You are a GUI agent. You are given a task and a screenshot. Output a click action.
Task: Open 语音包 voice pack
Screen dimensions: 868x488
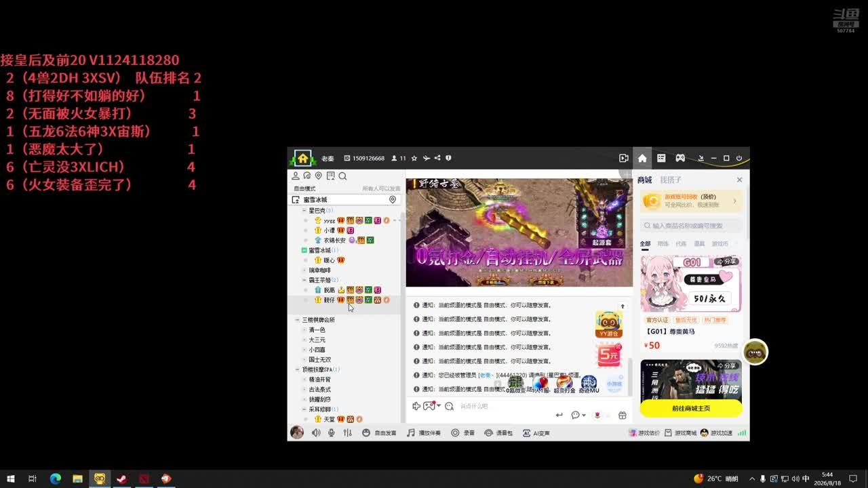point(498,432)
